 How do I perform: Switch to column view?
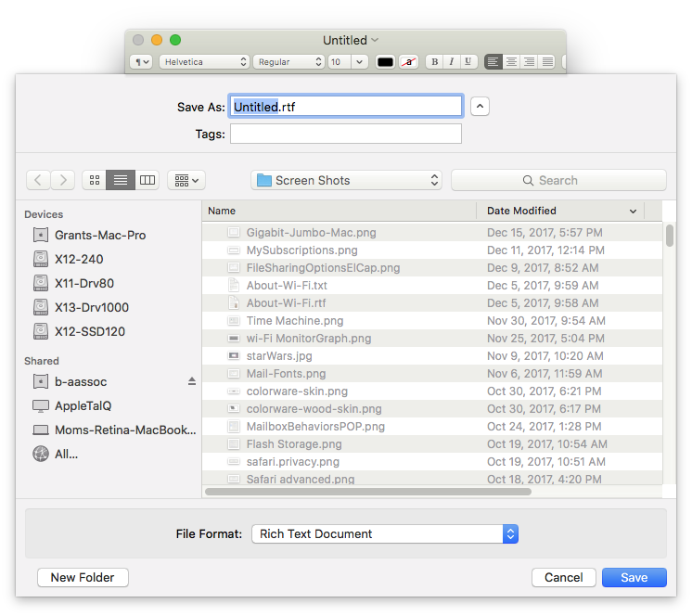click(147, 180)
